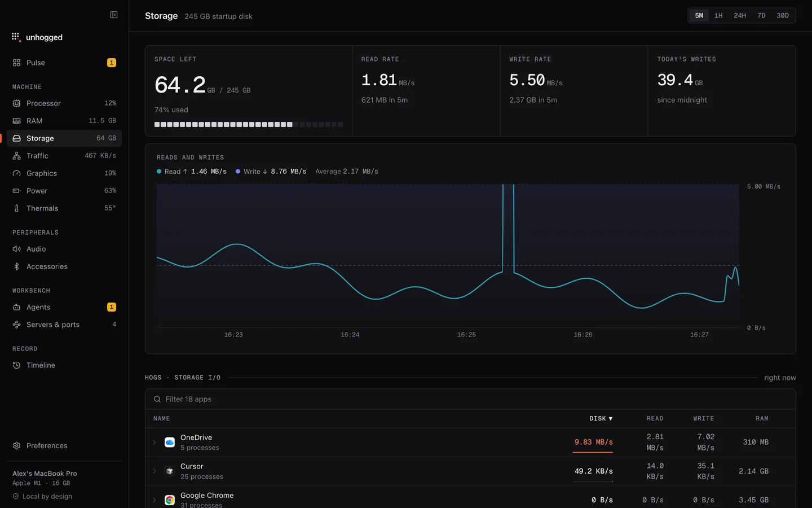Click the Timeline clock icon

(x=16, y=365)
